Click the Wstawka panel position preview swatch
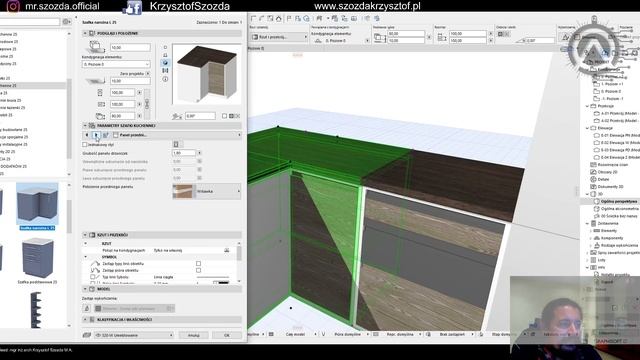Image resolution: width=640 pixels, height=360 pixels. coord(183,191)
